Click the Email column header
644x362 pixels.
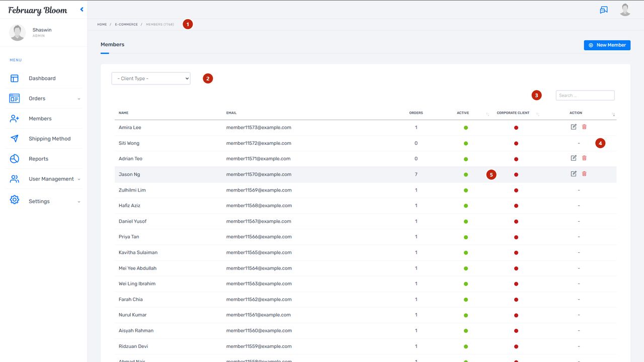(x=231, y=113)
